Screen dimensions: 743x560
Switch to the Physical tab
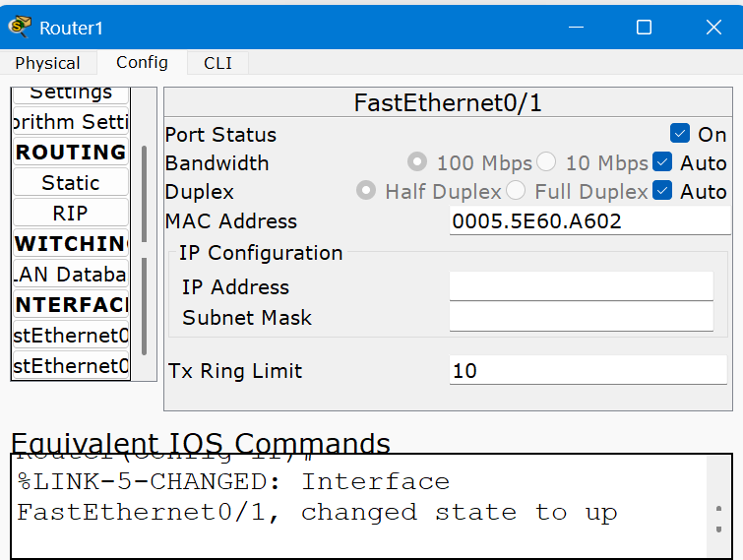coord(47,63)
